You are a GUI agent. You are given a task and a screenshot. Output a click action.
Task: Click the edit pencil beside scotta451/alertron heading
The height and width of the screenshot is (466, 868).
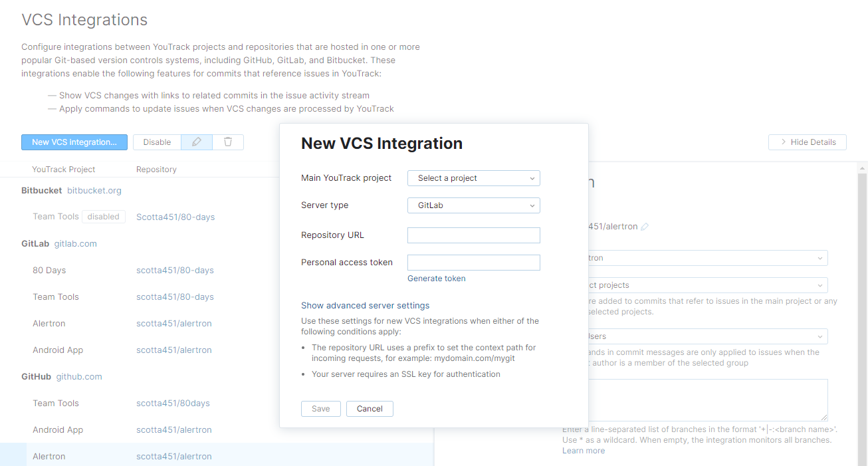[x=645, y=226]
